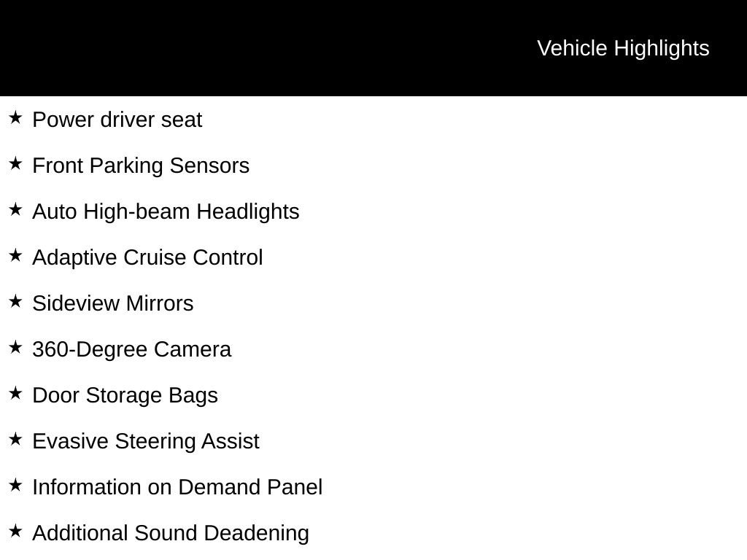747x560 pixels.
Task: Select the star icon next to Auto High-beam Headlights
Action: tap(15, 209)
